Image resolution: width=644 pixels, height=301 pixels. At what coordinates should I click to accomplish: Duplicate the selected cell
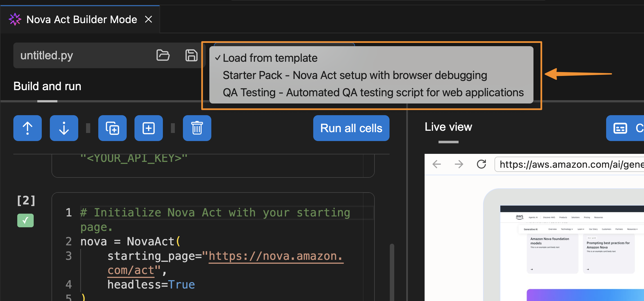click(x=112, y=128)
